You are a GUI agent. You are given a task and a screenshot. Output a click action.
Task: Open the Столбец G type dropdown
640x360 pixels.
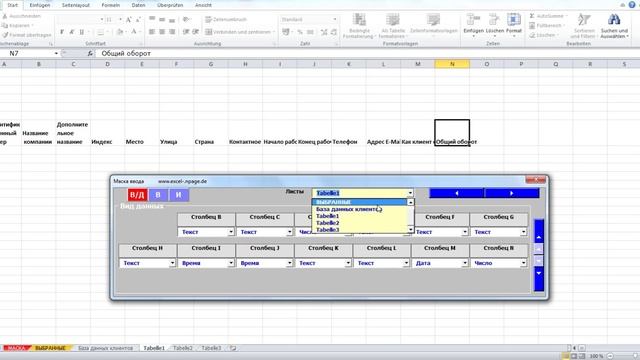point(523,232)
